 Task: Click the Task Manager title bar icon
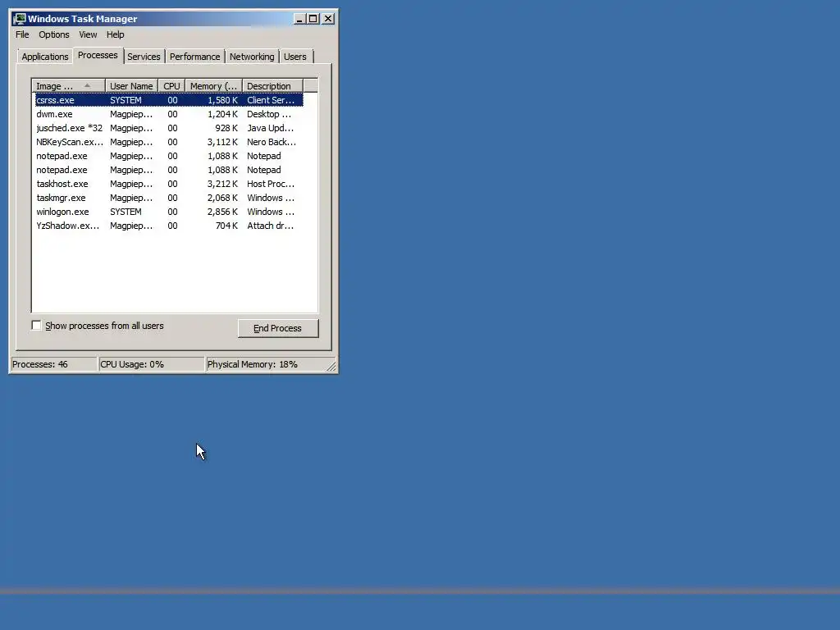click(x=20, y=19)
